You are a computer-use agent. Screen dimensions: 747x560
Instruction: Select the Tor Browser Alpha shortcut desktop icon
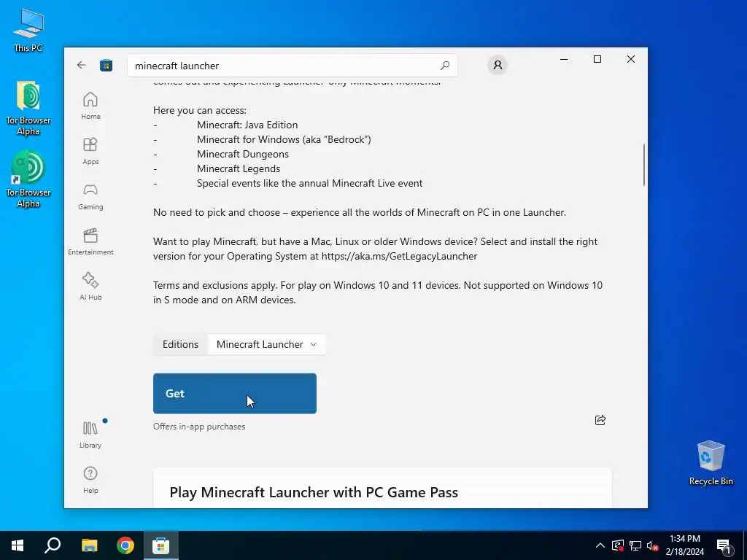pos(28,179)
